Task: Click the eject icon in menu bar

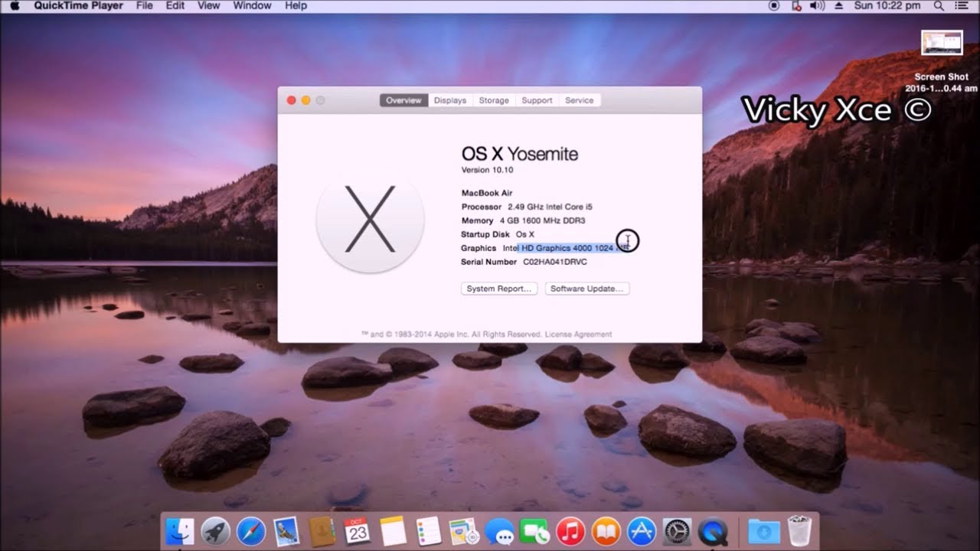Action: coord(838,5)
